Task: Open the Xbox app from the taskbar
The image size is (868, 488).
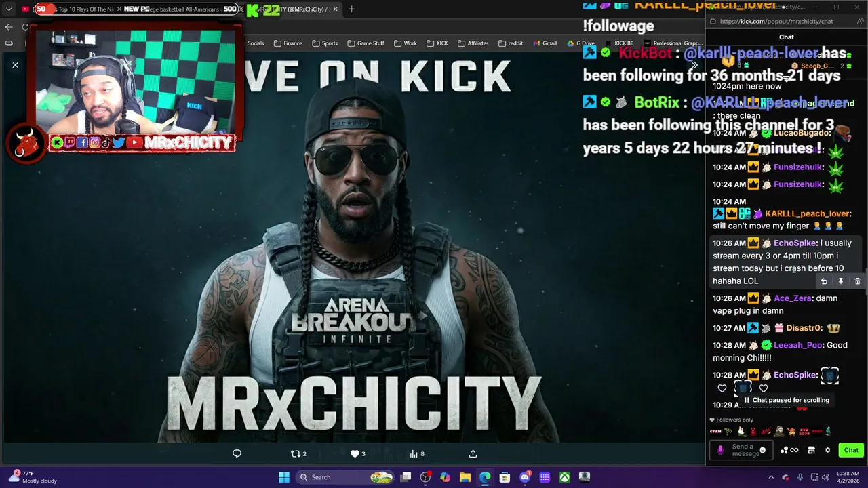Action: tap(564, 477)
